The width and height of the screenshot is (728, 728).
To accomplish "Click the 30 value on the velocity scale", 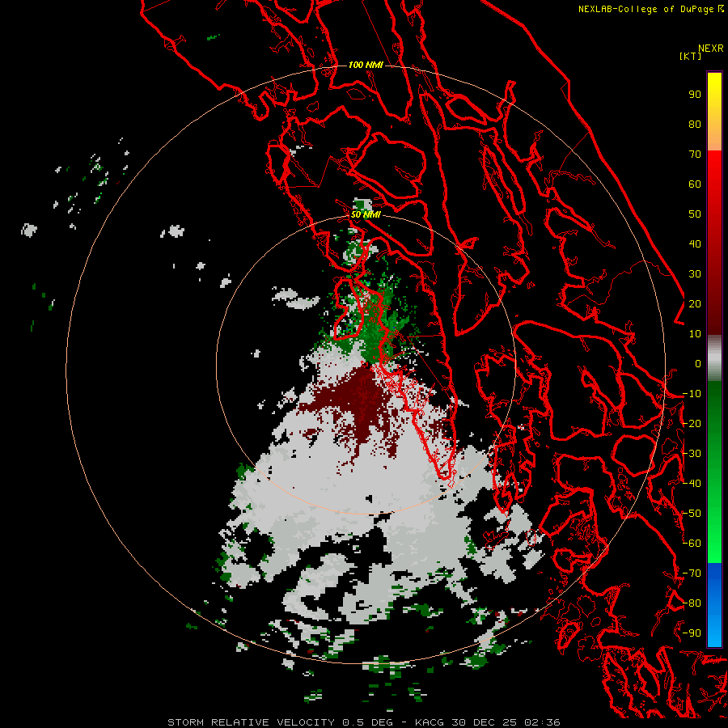I will pyautogui.click(x=695, y=274).
